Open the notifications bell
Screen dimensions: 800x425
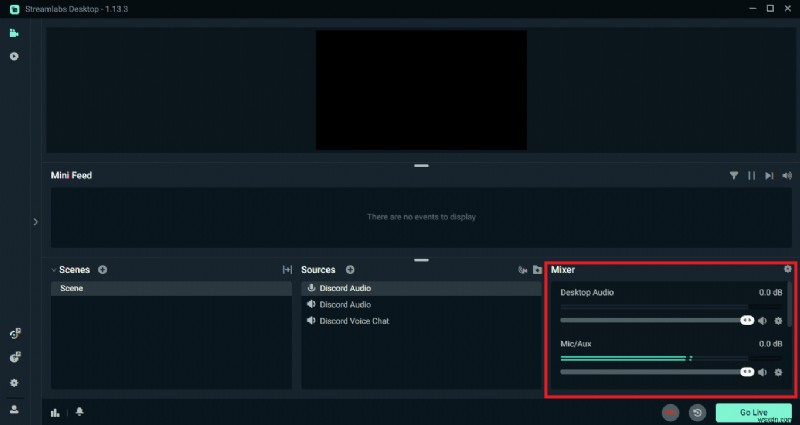(80, 411)
